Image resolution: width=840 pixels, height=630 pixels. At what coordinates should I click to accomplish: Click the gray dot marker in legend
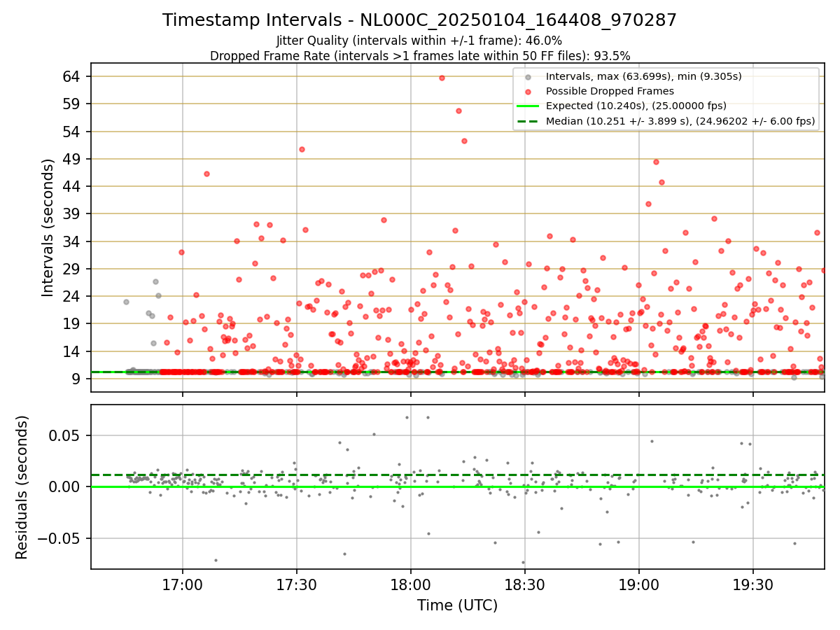(x=528, y=77)
